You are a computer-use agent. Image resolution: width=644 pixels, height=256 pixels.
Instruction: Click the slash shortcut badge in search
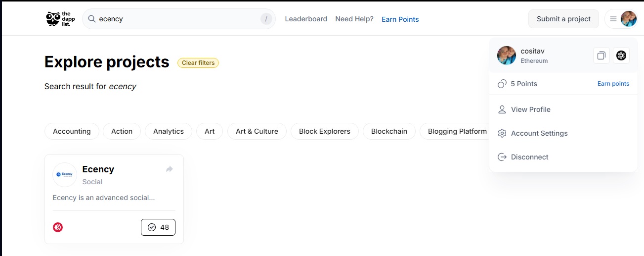pyautogui.click(x=266, y=19)
